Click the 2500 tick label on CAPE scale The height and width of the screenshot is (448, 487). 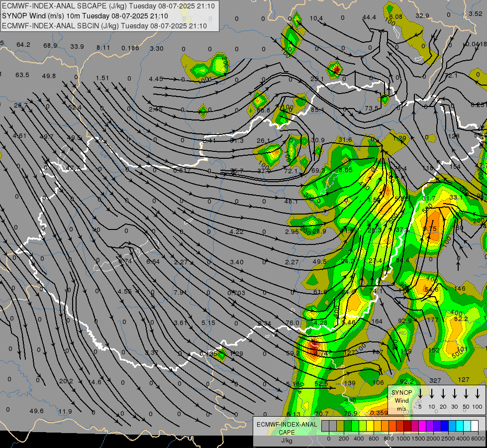[448, 439]
